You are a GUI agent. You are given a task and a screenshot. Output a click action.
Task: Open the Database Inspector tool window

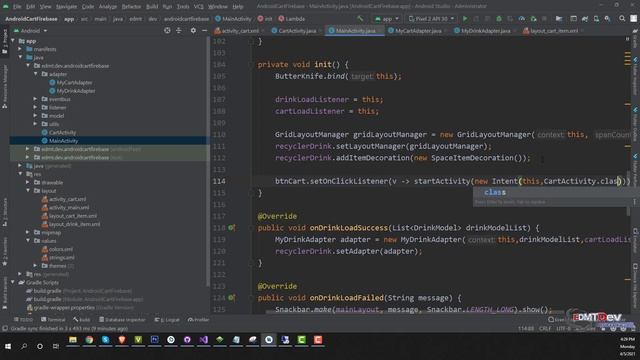coord(122,320)
